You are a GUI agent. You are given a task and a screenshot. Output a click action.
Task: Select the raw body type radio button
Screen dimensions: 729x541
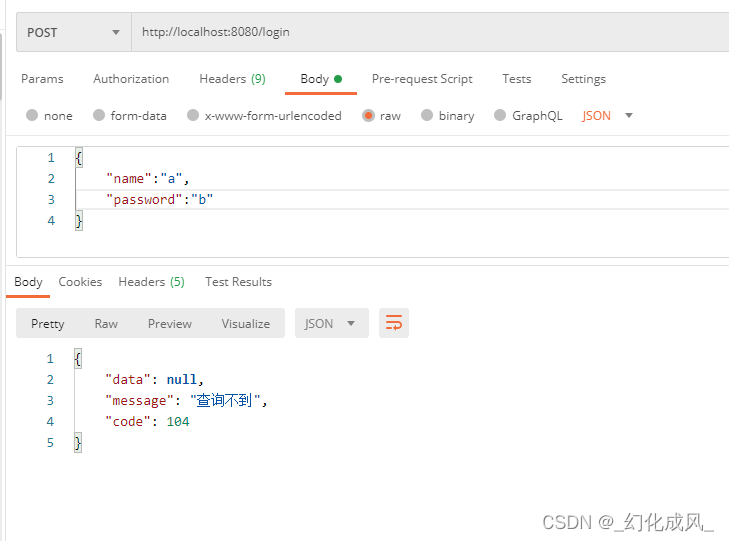click(368, 115)
